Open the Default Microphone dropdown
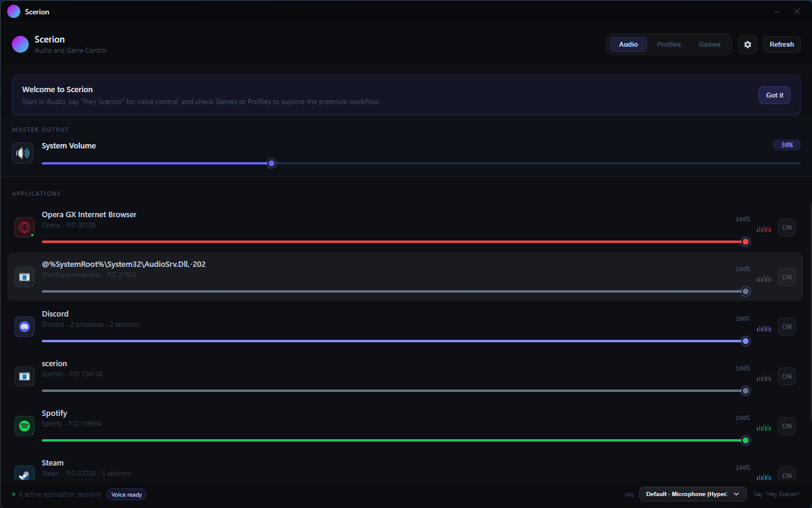This screenshot has width=812, height=508. coord(693,494)
